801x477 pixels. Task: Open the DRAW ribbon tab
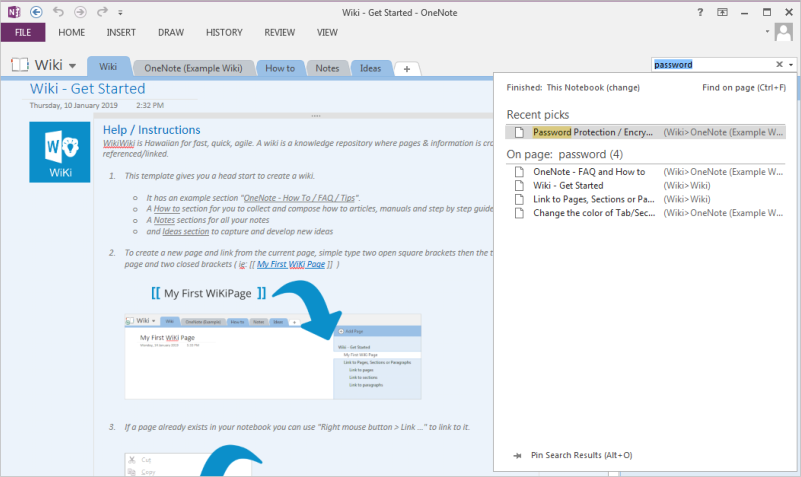click(171, 32)
